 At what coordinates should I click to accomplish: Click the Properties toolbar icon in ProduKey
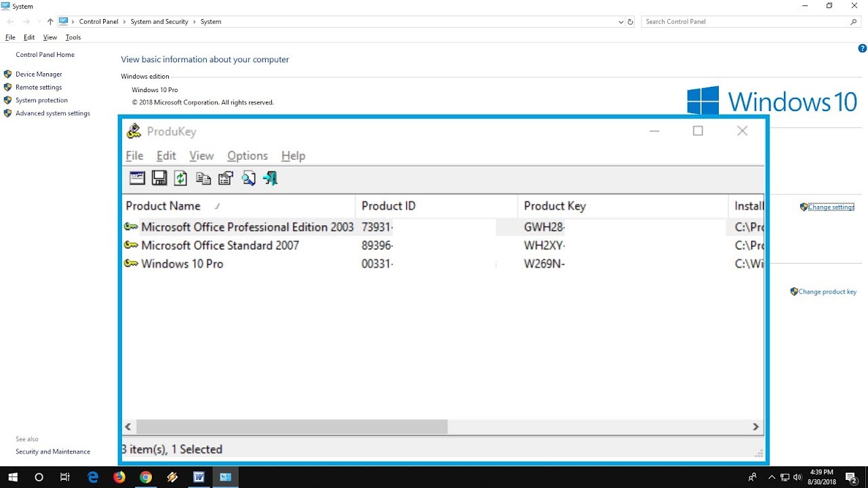coord(226,178)
